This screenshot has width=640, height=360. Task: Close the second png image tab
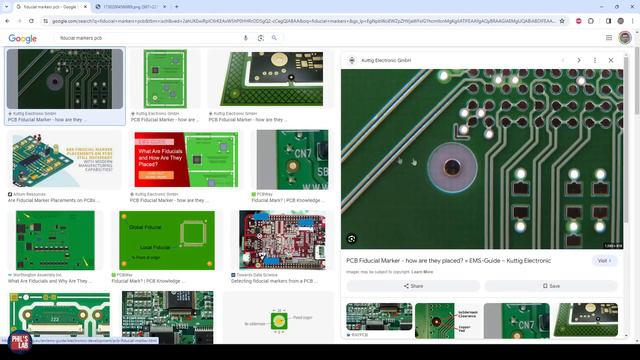pos(164,7)
